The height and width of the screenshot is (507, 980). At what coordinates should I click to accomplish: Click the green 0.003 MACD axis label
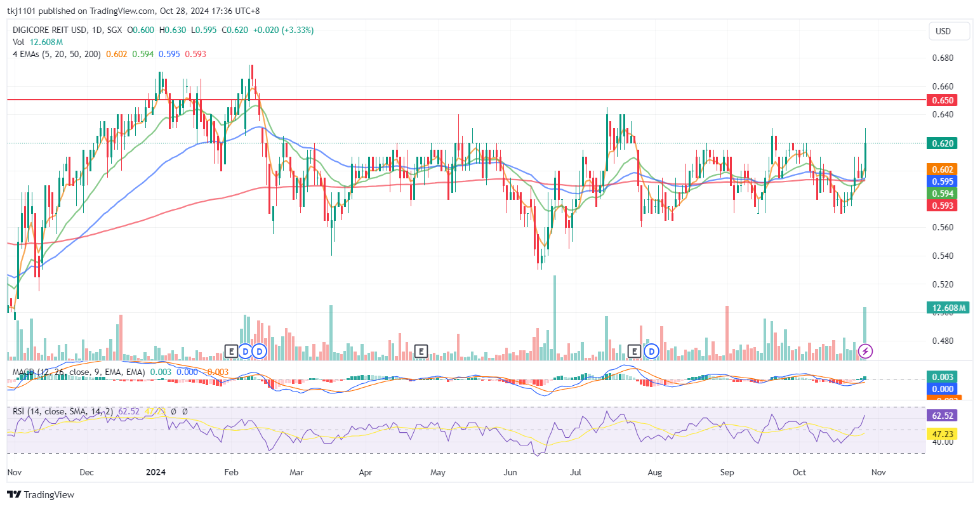(943, 377)
